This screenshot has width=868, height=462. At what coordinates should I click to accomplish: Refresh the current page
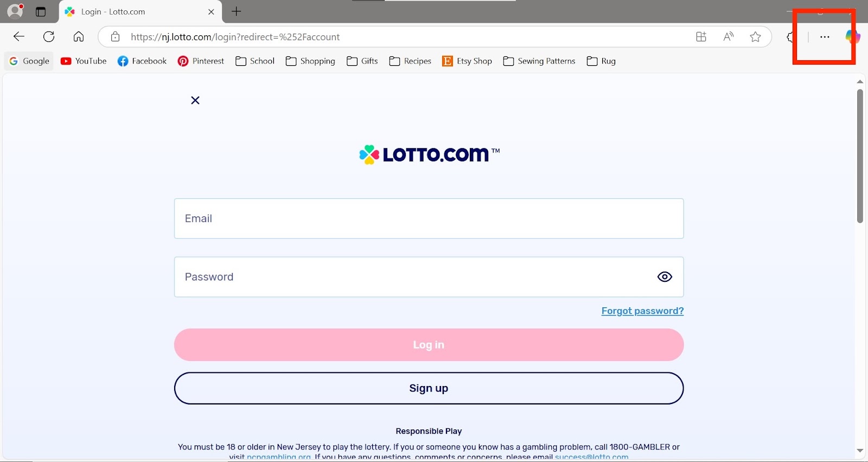pos(49,37)
